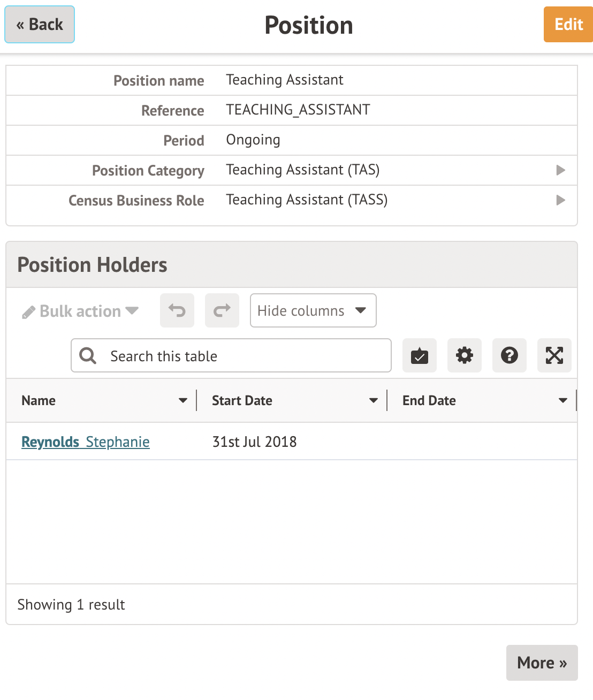This screenshot has height=700, width=593.
Task: Open the End Date column arrow
Action: pyautogui.click(x=563, y=400)
